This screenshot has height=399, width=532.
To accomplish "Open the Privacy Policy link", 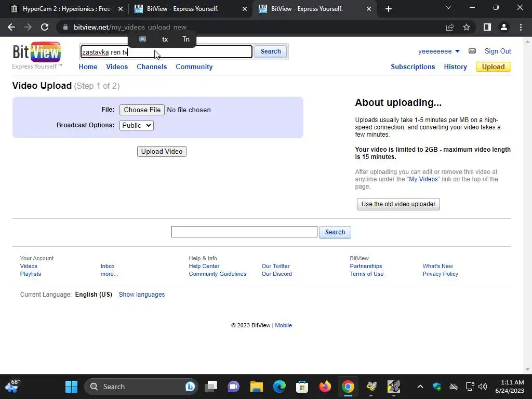I will [x=440, y=274].
